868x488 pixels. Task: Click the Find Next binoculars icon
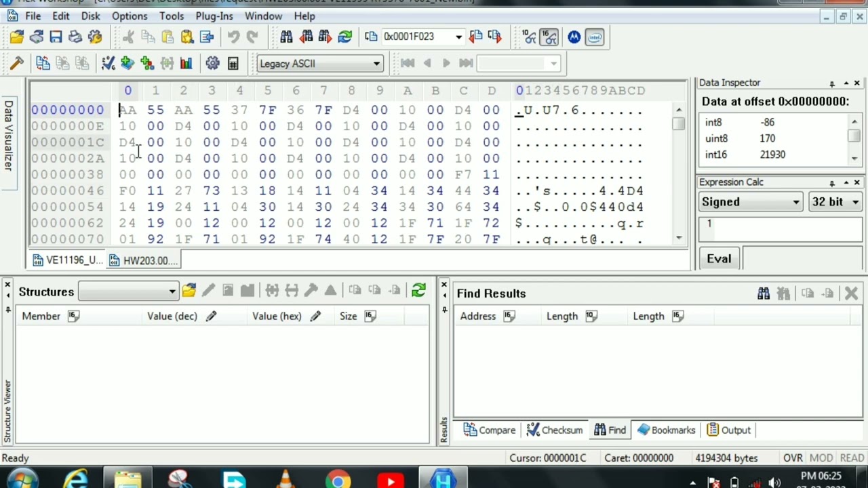tap(325, 37)
